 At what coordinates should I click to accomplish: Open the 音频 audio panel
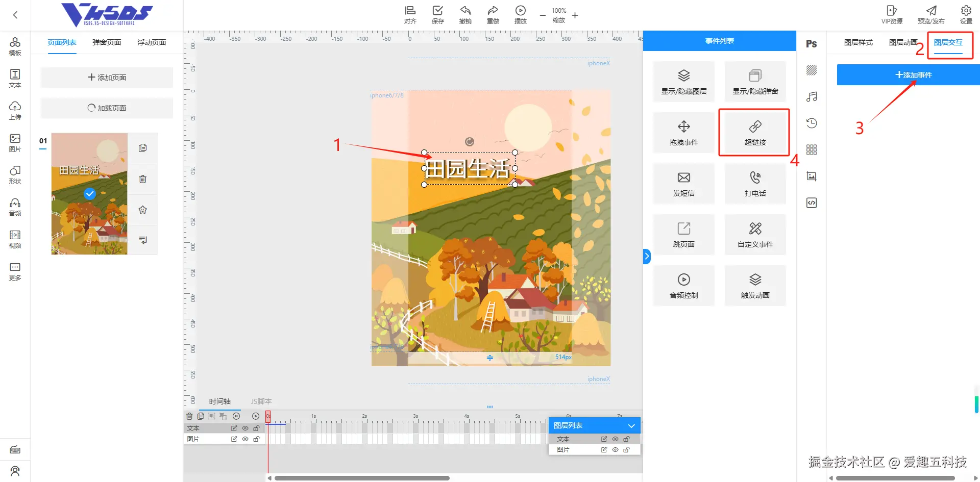tap(15, 207)
